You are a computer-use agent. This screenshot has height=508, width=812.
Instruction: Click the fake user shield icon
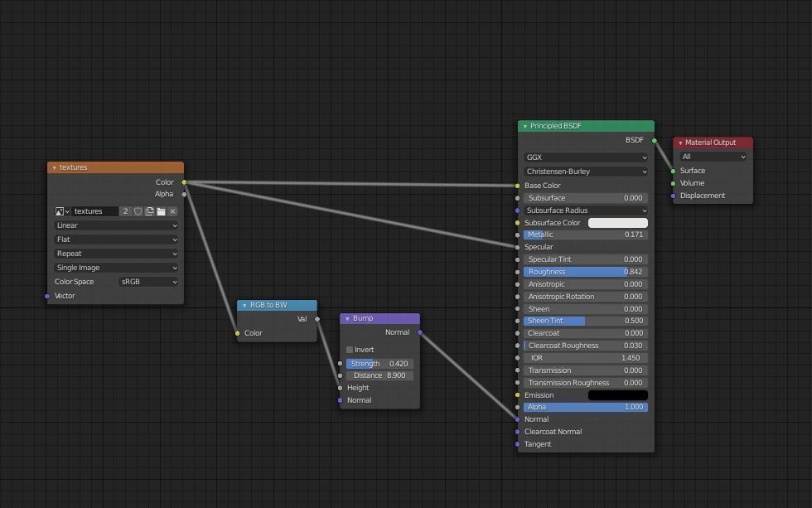[138, 211]
